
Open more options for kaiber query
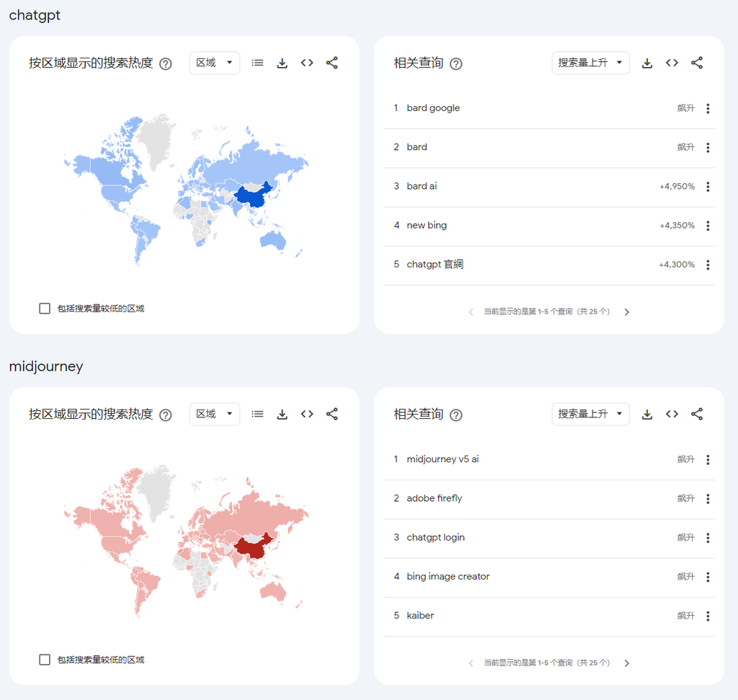708,616
